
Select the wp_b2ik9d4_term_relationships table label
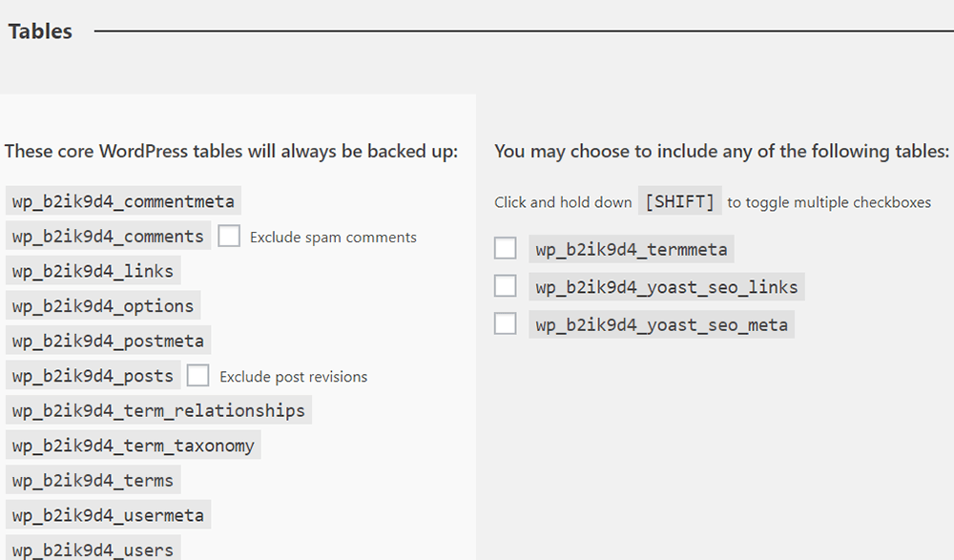(158, 411)
